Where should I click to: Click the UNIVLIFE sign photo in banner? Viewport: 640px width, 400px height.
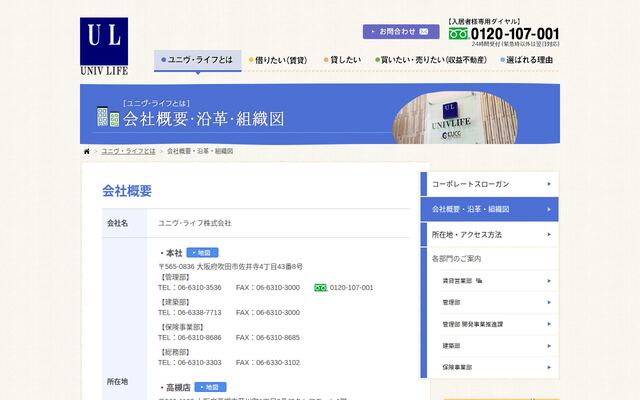455,118
